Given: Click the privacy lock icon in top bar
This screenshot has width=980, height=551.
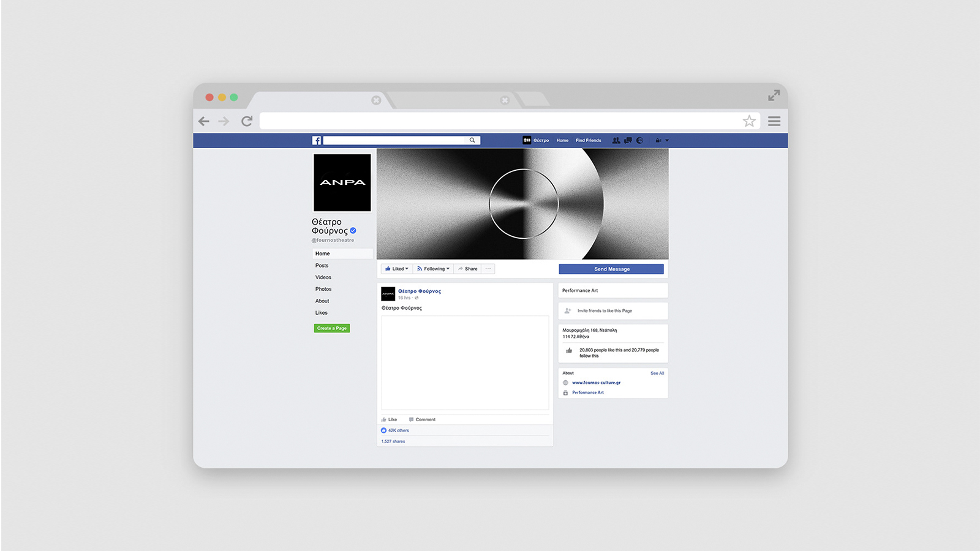Looking at the screenshot, I should [x=658, y=140].
